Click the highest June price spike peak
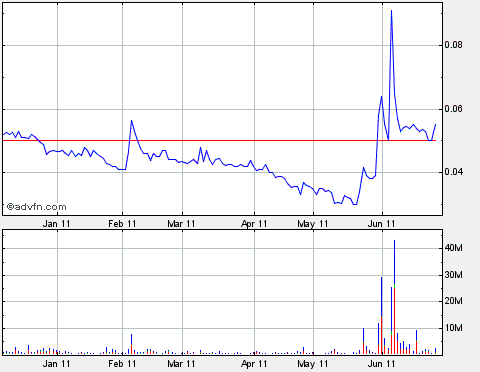 tap(391, 11)
